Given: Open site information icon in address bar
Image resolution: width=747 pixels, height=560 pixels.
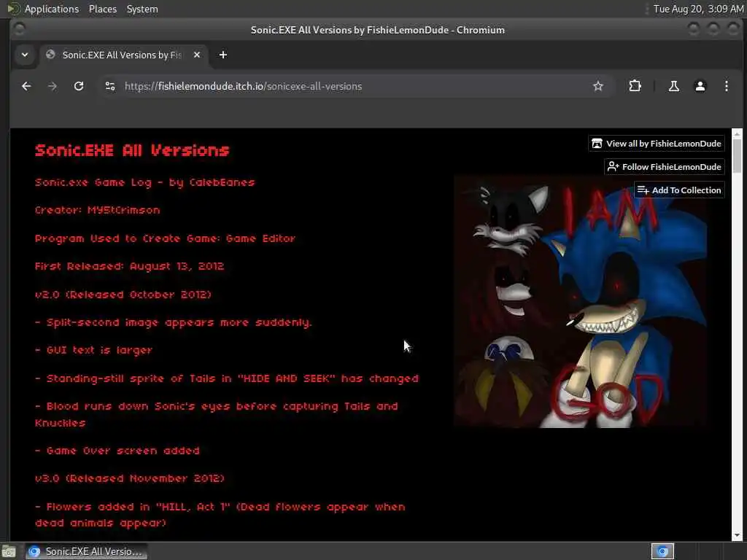Looking at the screenshot, I should point(110,86).
